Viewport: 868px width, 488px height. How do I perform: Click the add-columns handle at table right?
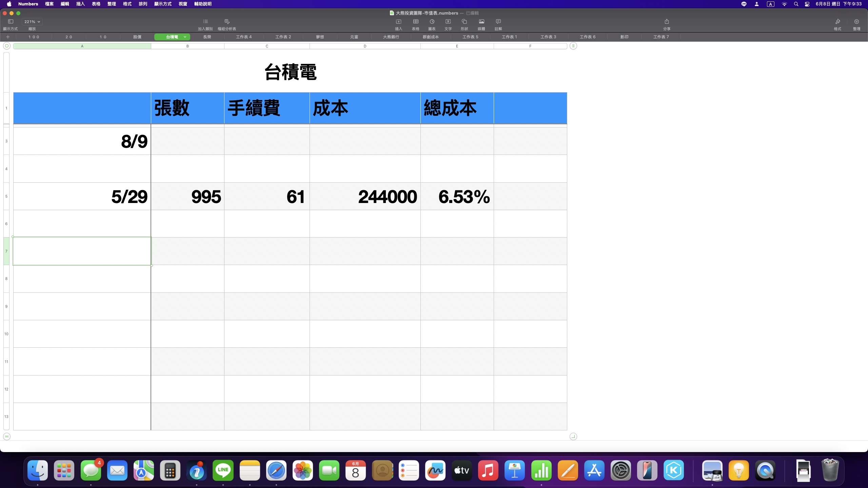[x=573, y=46]
